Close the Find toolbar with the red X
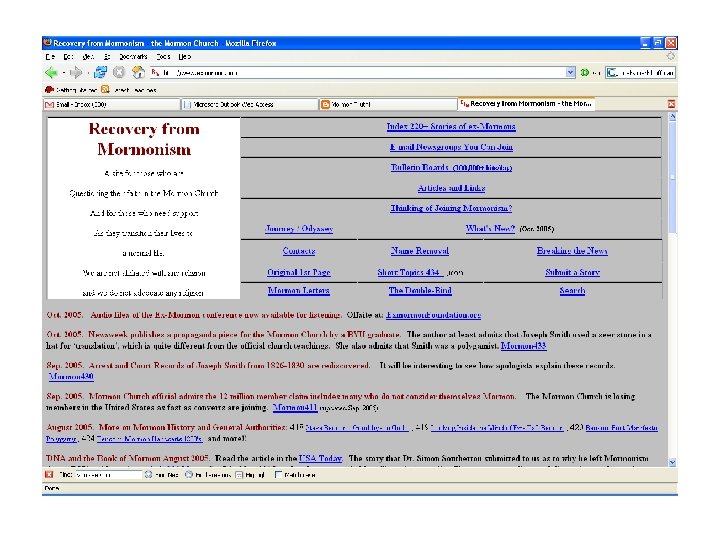Image resolution: width=720 pixels, height=540 pixels. coord(49,474)
